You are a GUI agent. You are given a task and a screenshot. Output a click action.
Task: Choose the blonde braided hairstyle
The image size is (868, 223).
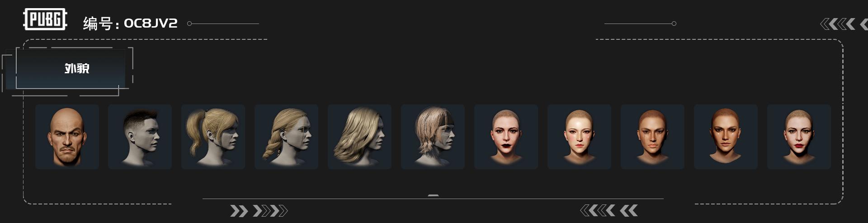click(x=287, y=137)
